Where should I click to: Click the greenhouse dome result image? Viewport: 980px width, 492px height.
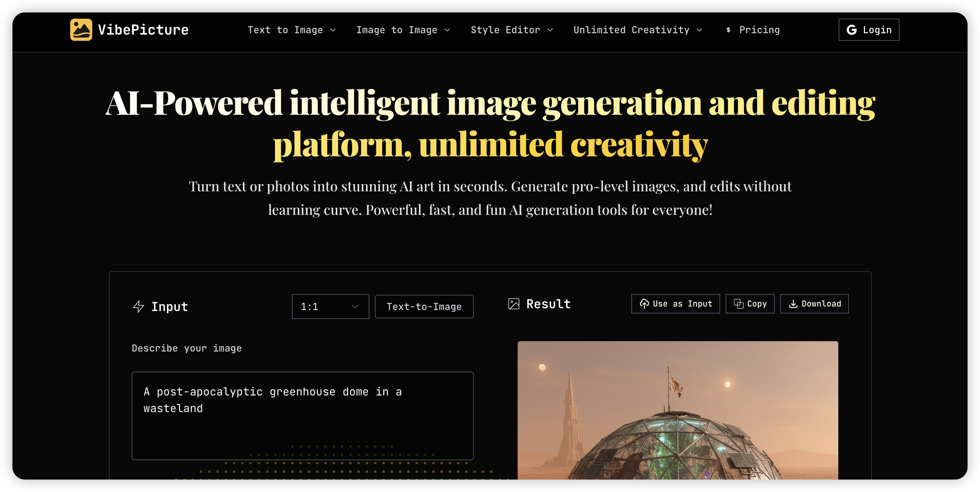tap(678, 415)
